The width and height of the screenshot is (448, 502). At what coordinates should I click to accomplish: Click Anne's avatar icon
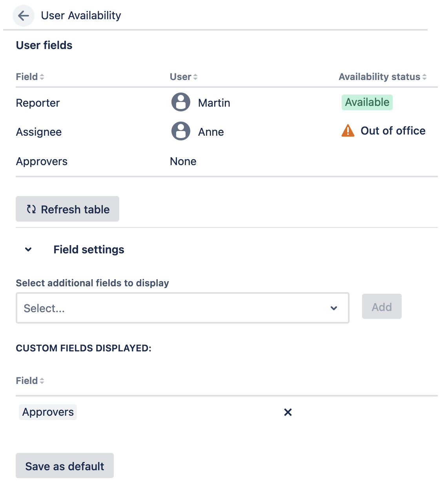coord(180,131)
